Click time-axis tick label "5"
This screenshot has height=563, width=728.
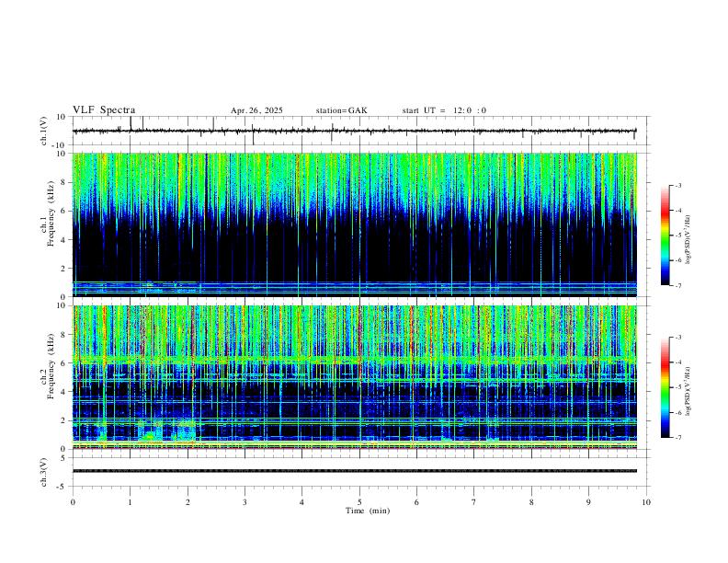pos(359,502)
